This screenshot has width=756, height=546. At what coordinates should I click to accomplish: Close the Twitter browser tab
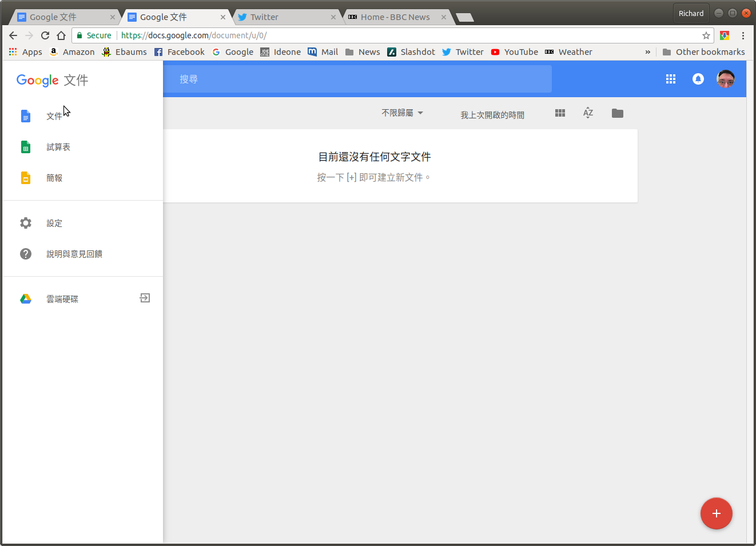333,17
